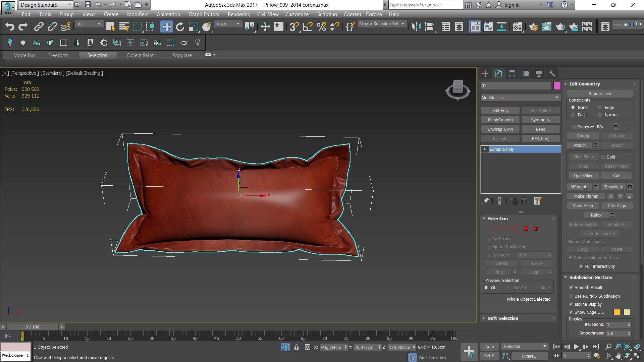Open Configure Modifier Sets icon
644x362 pixels.
537,201
